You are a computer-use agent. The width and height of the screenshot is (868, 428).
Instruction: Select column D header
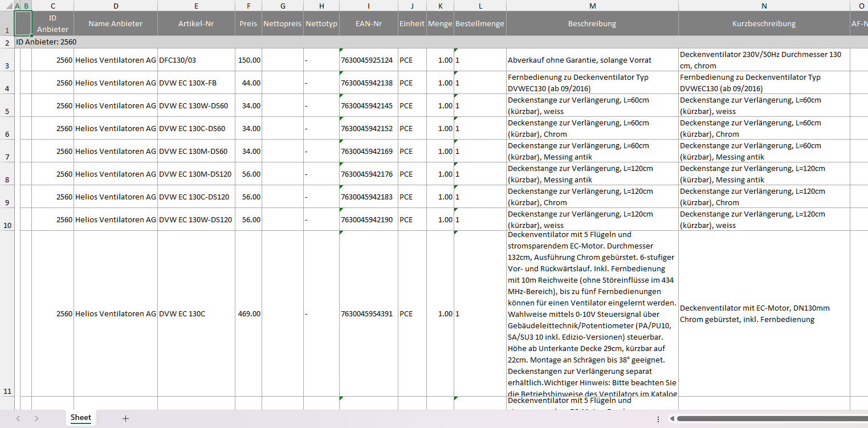pos(116,6)
